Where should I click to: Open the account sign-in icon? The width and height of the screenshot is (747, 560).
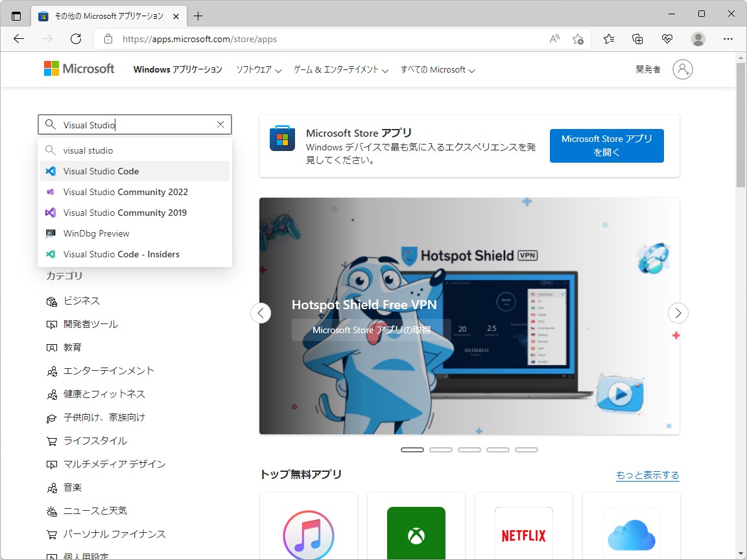click(683, 69)
